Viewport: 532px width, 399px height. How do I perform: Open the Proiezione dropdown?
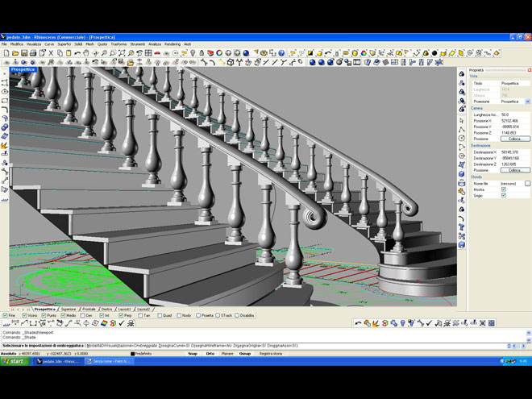528,102
